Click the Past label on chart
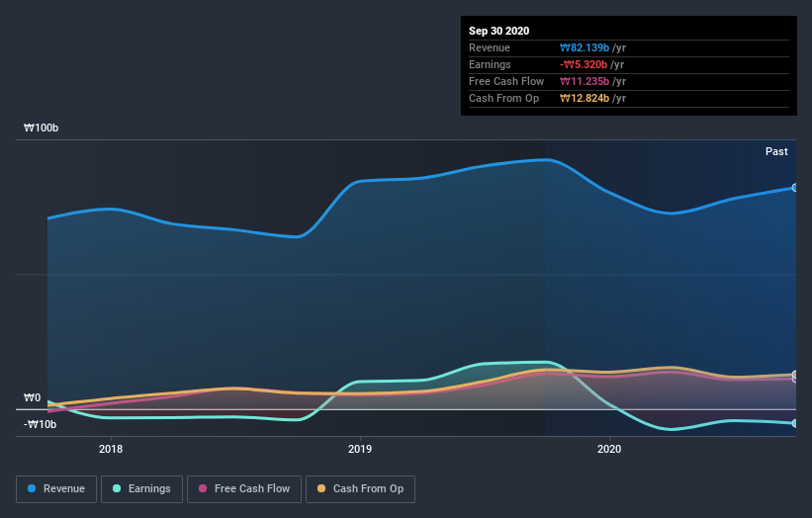The width and height of the screenshot is (812, 518). pos(776,151)
